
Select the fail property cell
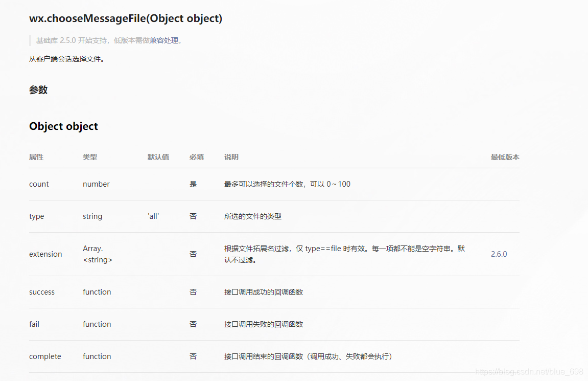[x=34, y=324]
